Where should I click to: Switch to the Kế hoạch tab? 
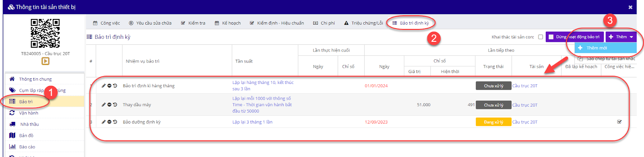point(228,23)
